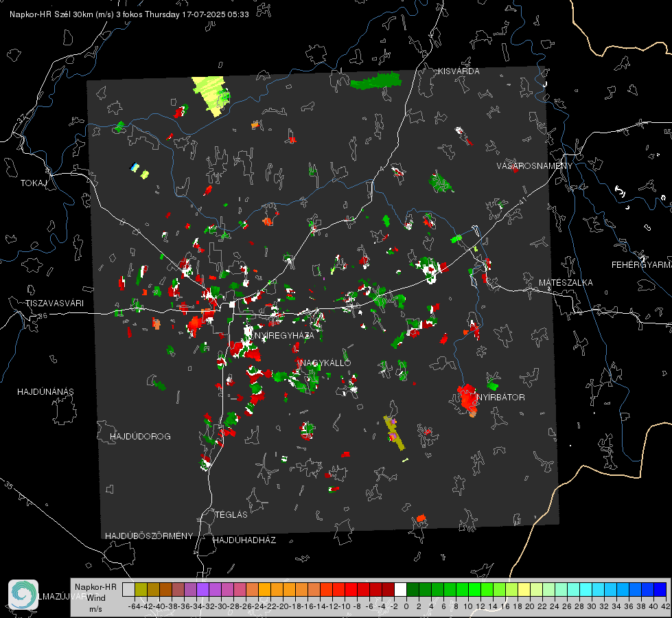Select the NYÍREGYHÁZA city label
672x618 pixels.
(285, 335)
